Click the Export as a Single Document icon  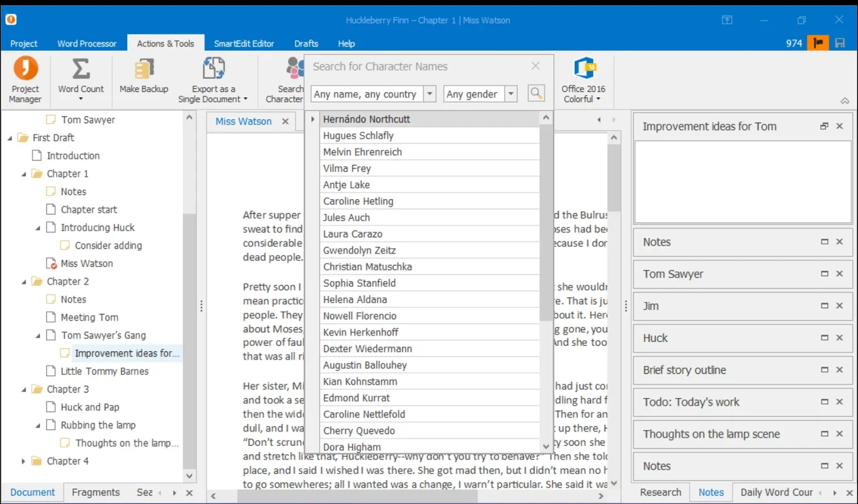pyautogui.click(x=214, y=68)
